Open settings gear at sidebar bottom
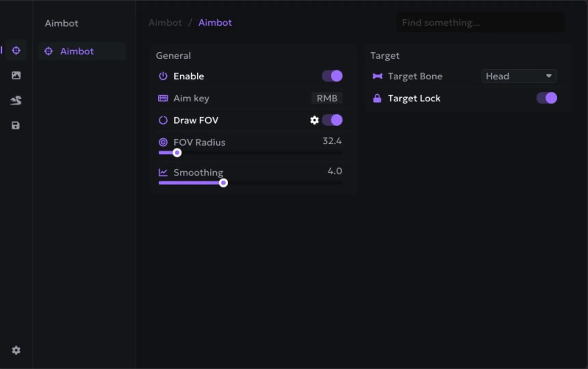 (x=16, y=350)
